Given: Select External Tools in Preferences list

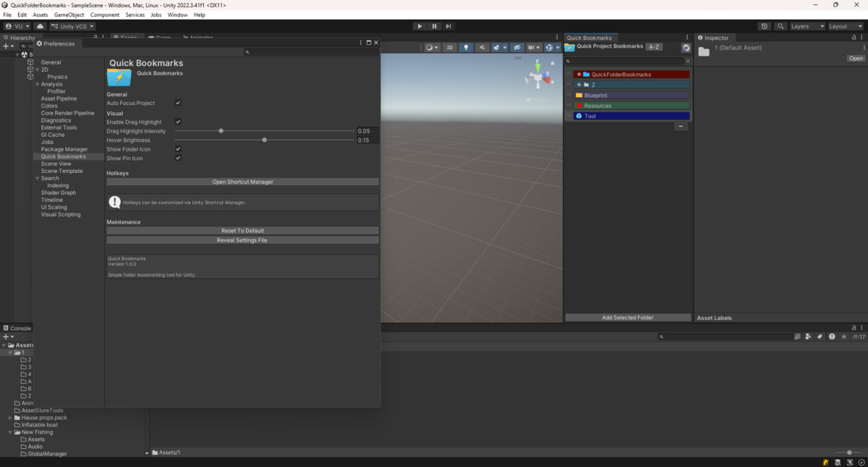Looking at the screenshot, I should (59, 127).
